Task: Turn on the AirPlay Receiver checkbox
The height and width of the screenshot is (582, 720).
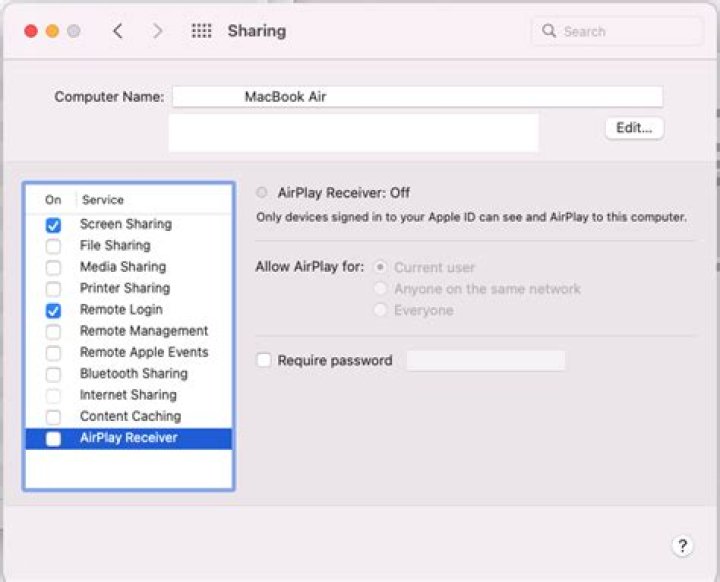Action: point(53,439)
